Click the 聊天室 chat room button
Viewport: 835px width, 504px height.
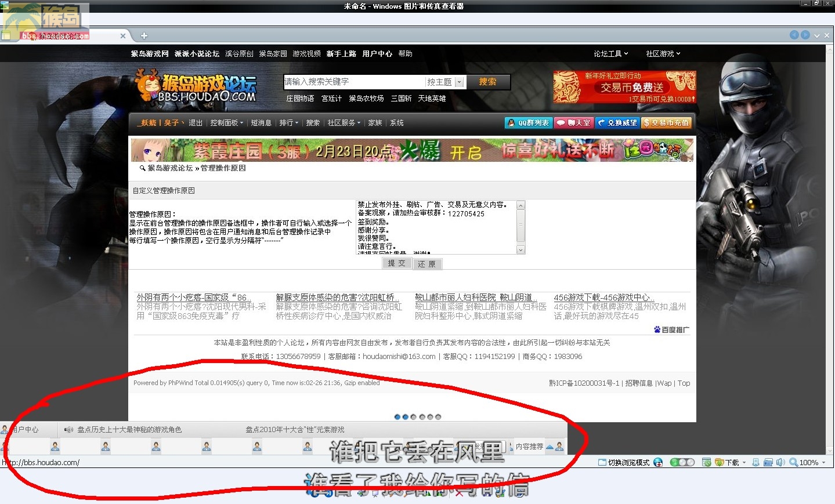(573, 123)
